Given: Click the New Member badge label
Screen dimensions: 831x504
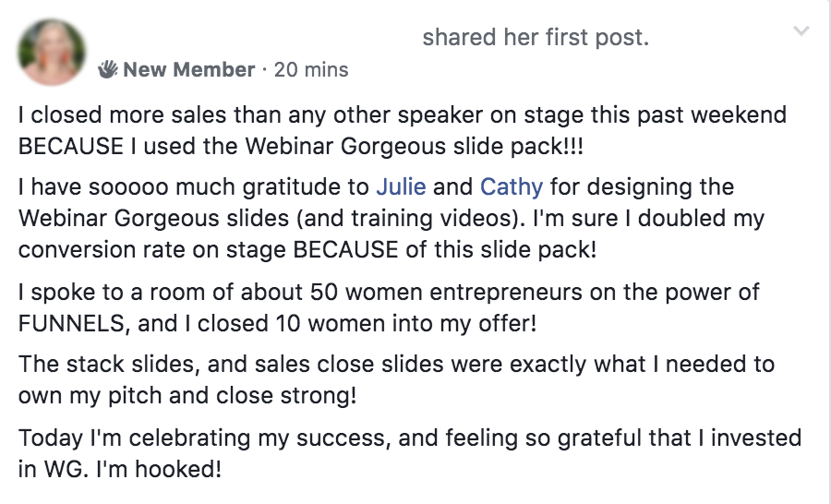Looking at the screenshot, I should point(188,70).
